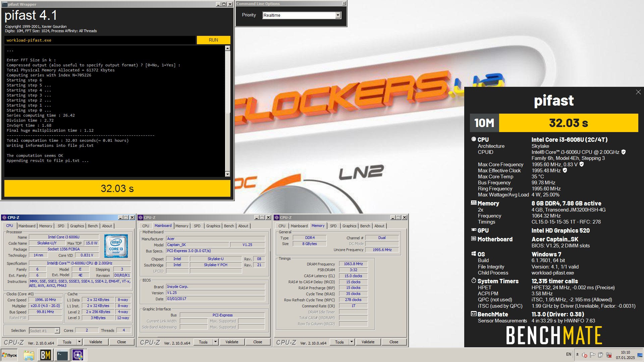Open Tools dropdown arrow in Mainboard window
This screenshot has height=362, width=644.
pos(216,342)
